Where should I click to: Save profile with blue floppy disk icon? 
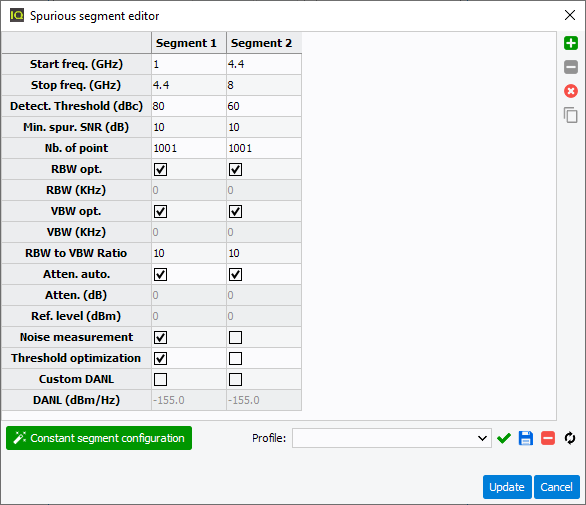526,438
